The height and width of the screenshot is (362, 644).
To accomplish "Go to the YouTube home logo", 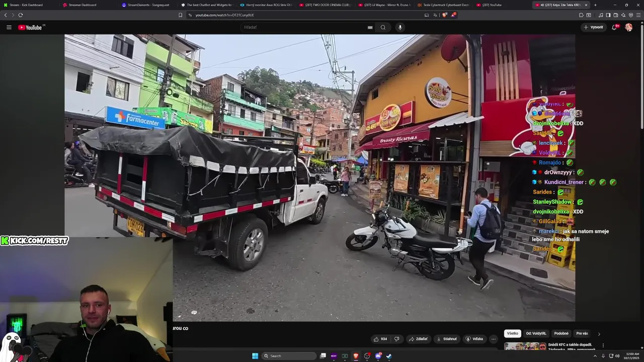I will pos(31,27).
